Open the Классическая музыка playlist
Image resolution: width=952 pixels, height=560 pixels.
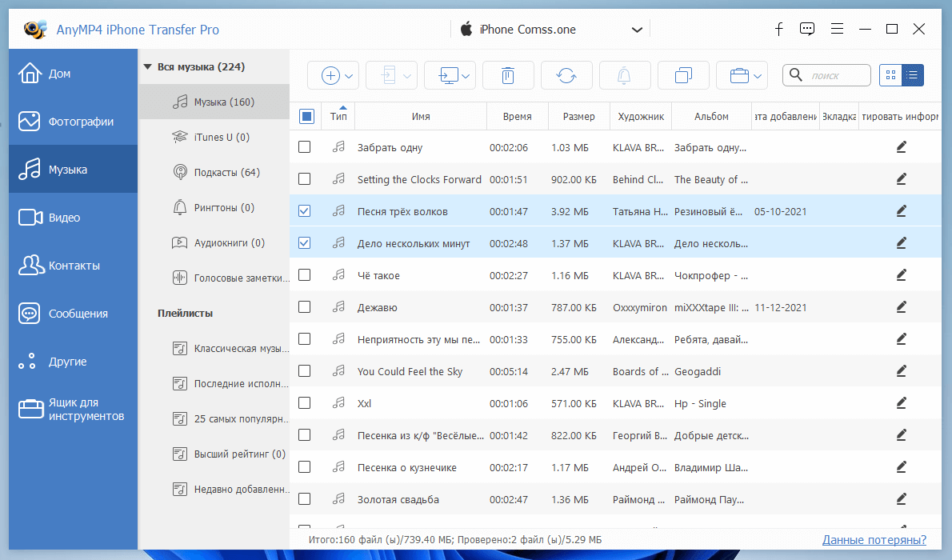tap(214, 349)
